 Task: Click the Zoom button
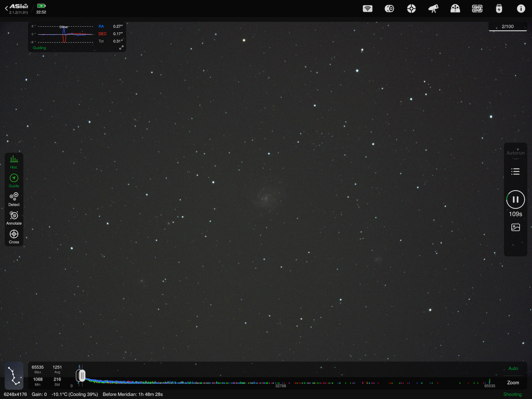pos(513,383)
